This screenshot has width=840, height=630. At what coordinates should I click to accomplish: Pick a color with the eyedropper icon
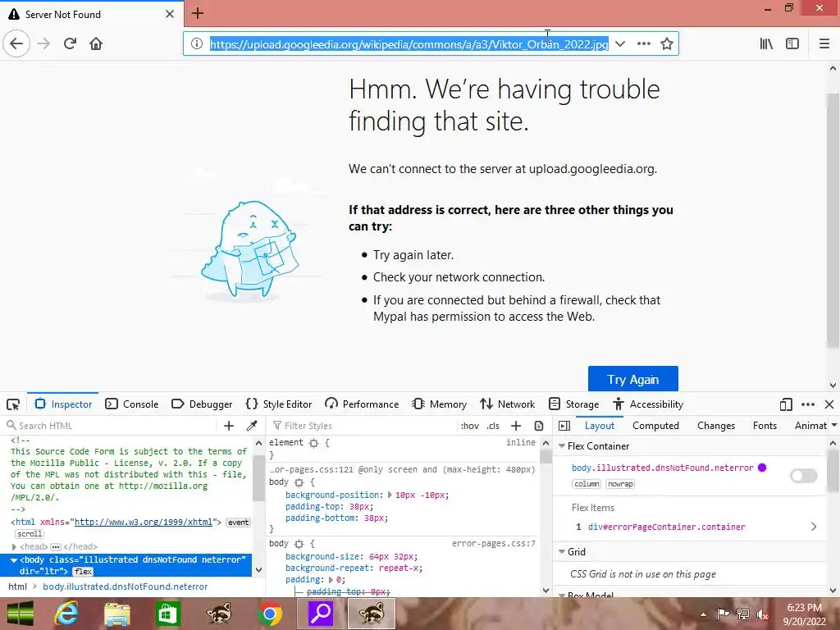252,426
